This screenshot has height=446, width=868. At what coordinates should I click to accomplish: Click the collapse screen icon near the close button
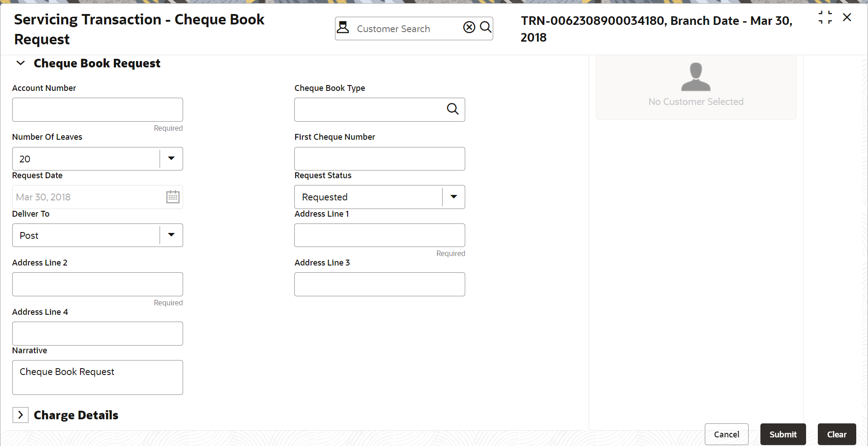825,18
